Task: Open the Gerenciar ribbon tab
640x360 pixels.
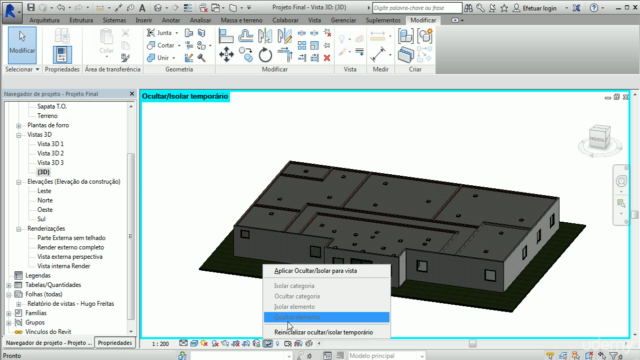Action: pos(343,20)
